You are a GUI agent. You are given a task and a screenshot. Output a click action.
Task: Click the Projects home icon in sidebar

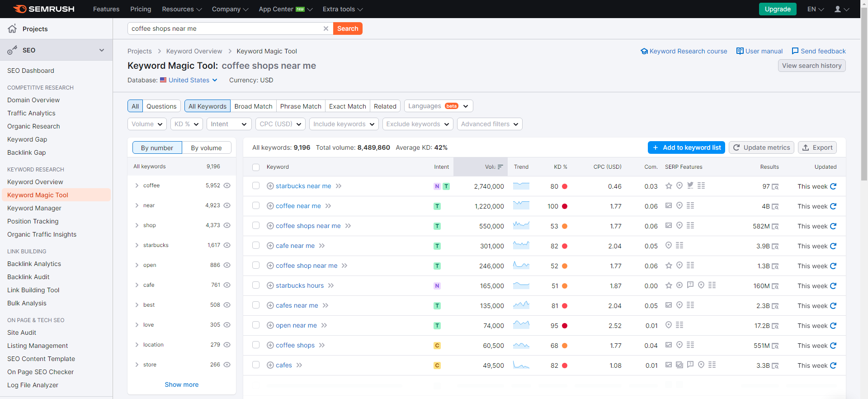(x=12, y=28)
